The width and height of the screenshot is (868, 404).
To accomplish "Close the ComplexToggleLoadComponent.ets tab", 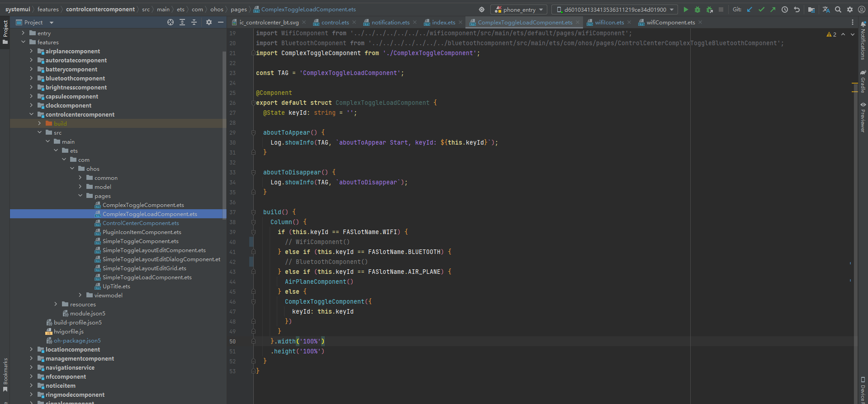I will tap(578, 22).
